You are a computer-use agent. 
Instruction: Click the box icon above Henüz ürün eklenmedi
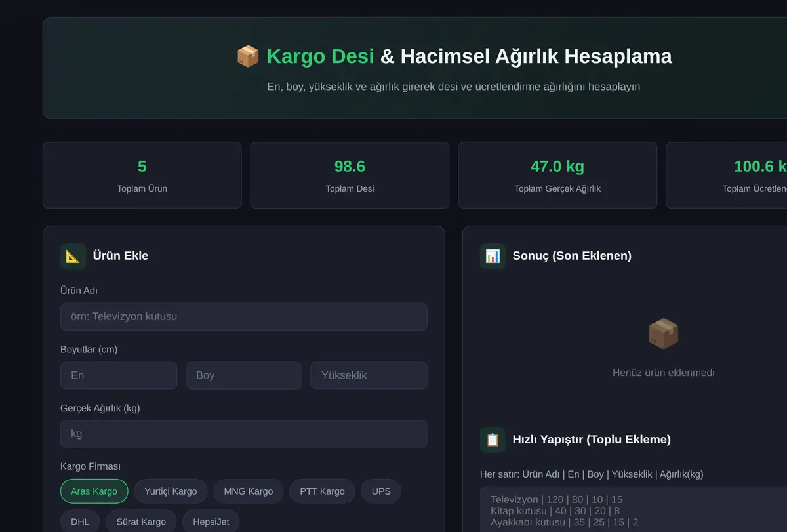[x=663, y=334]
